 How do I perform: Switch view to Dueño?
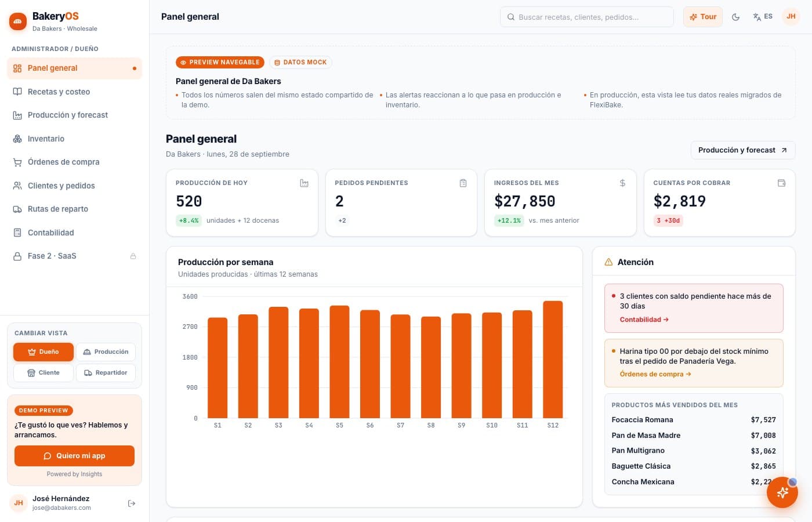pos(43,351)
